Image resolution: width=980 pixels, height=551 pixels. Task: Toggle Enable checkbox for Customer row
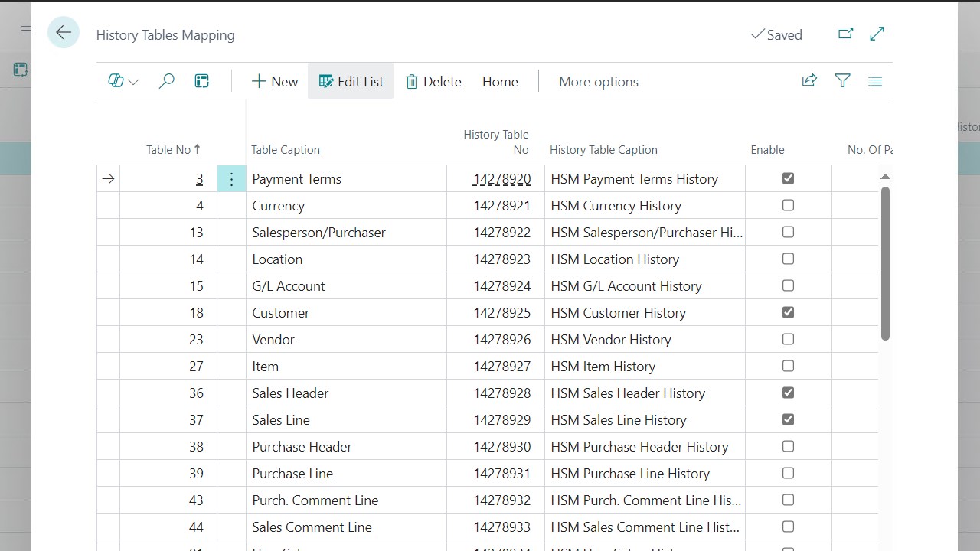coord(788,312)
